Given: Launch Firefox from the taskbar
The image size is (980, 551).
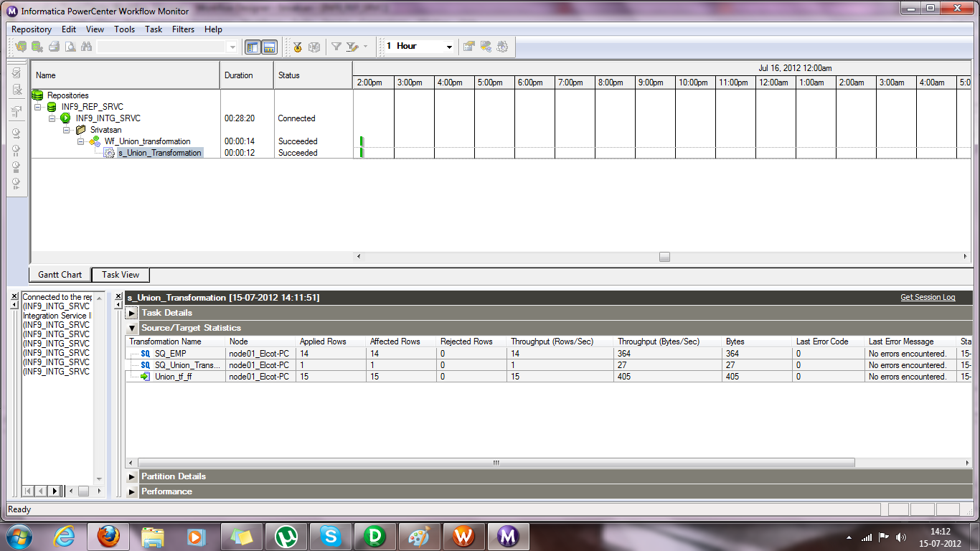Looking at the screenshot, I should tap(110, 536).
